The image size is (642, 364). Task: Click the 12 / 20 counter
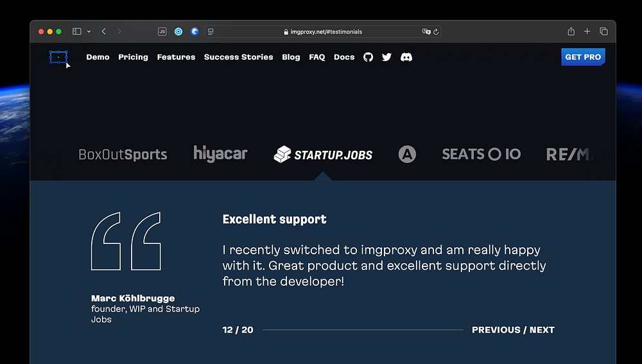click(x=238, y=330)
